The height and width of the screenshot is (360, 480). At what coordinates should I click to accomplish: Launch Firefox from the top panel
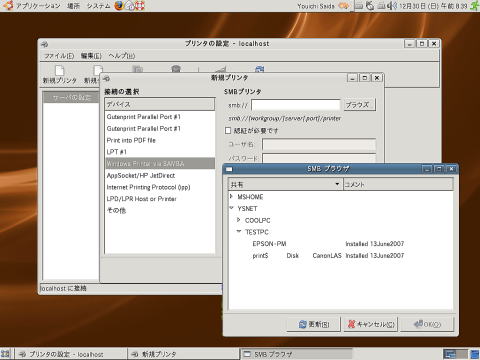(x=119, y=5)
